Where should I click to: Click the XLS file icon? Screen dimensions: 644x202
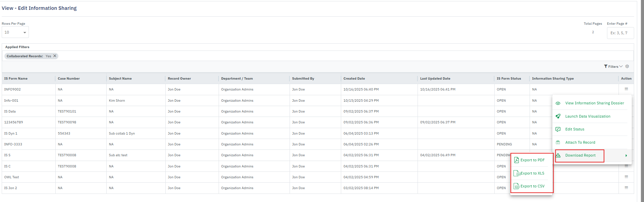[517, 173]
